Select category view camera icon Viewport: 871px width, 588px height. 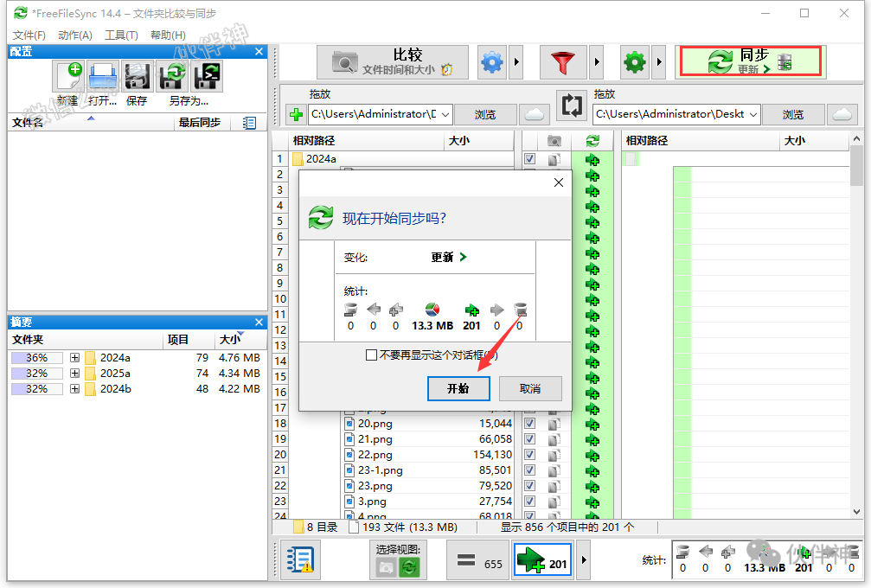tap(386, 567)
